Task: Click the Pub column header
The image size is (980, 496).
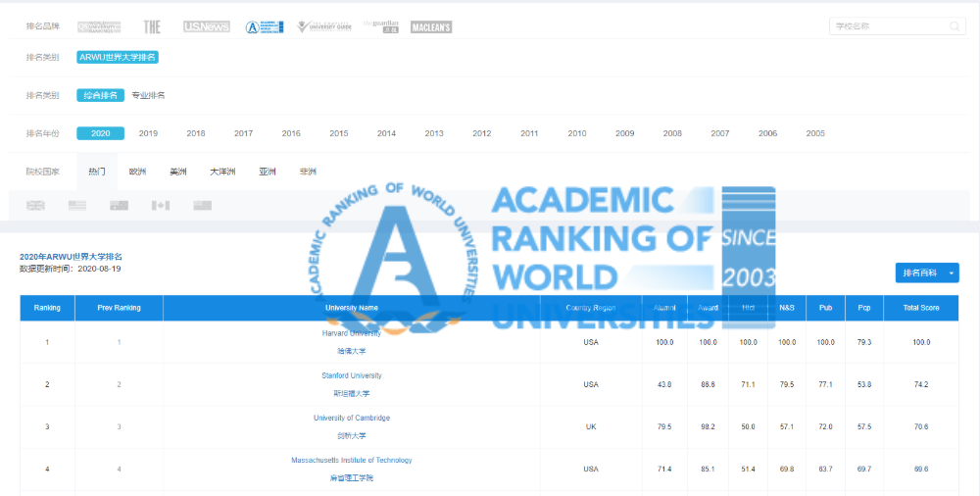Action: click(x=825, y=308)
